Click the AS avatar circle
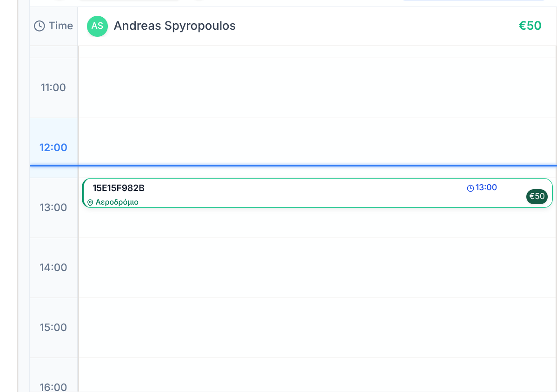The height and width of the screenshot is (392, 557). tap(97, 26)
